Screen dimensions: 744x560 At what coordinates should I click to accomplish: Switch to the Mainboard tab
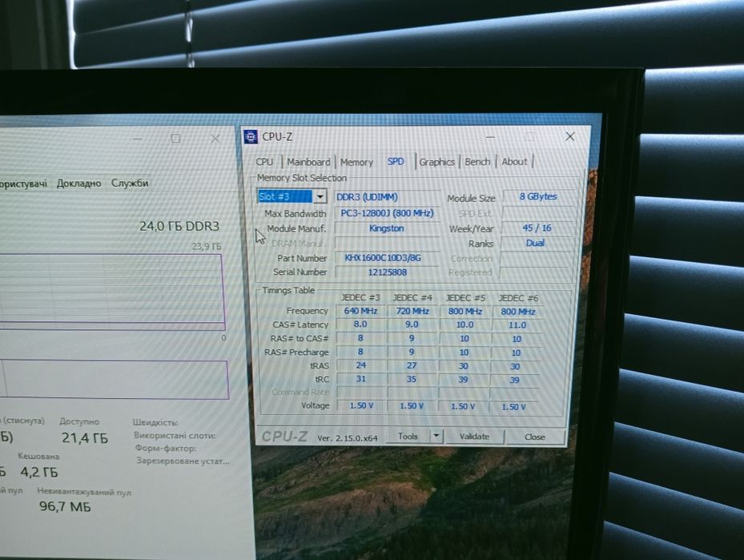[308, 162]
